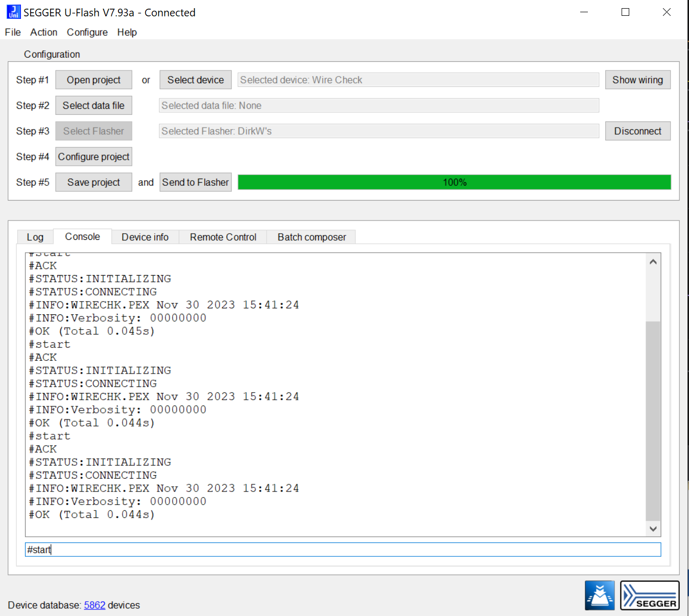Click the Configure project button
689x616 pixels.
click(93, 157)
